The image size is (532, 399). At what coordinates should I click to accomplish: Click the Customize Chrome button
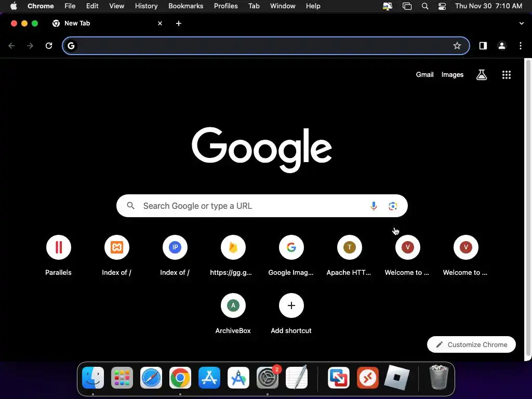pos(471,345)
